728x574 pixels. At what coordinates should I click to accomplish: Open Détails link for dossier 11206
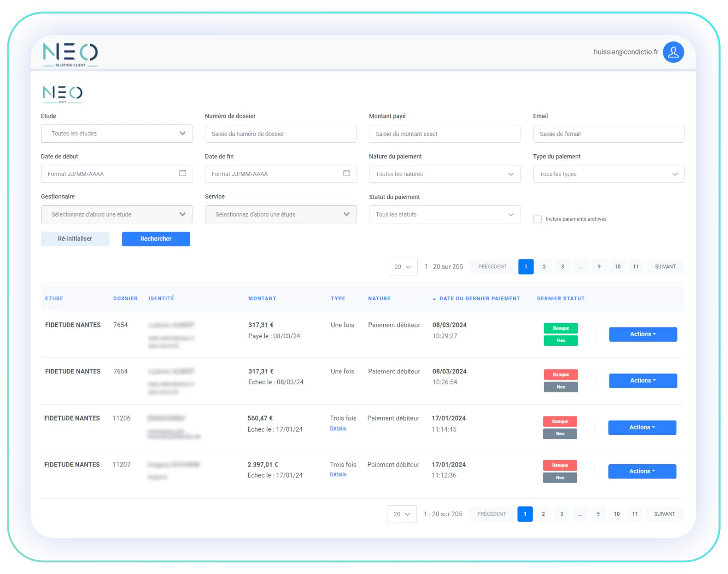(x=338, y=428)
